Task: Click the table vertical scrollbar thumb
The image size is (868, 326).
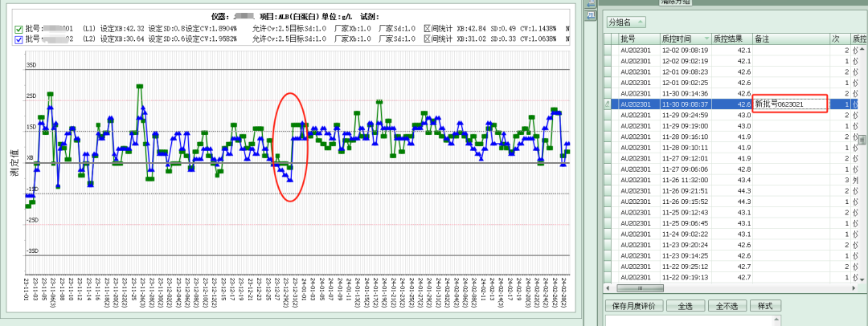Action: [863, 140]
